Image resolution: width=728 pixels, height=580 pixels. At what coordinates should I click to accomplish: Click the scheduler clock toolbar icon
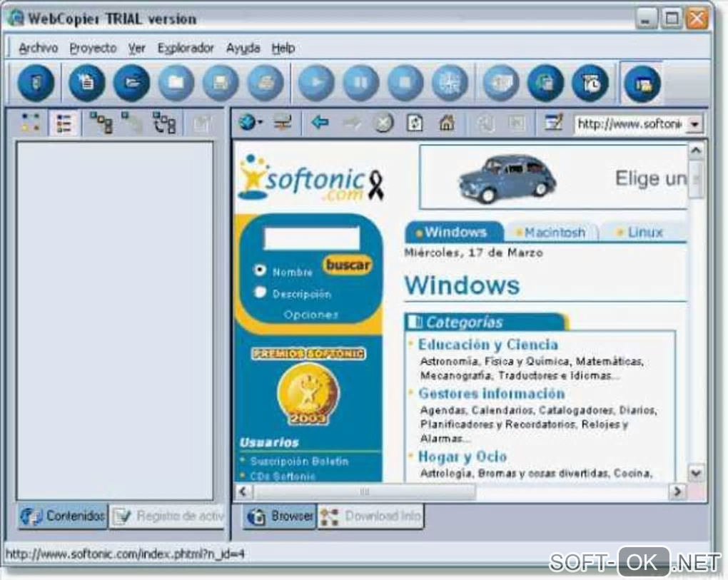590,83
